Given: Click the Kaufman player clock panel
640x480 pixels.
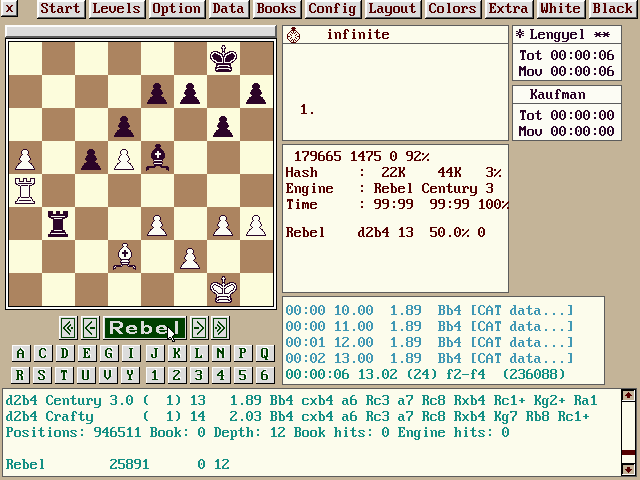Looking at the screenshot, I should 567,113.
